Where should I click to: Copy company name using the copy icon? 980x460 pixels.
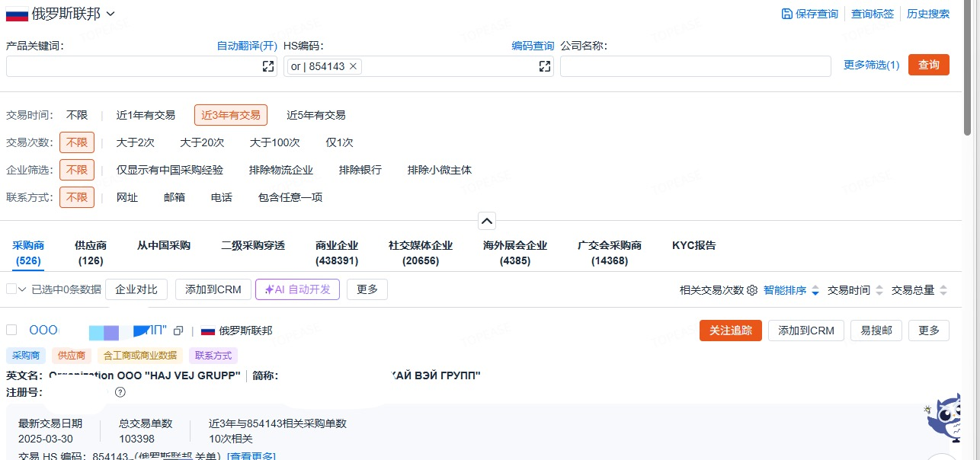pyautogui.click(x=178, y=331)
